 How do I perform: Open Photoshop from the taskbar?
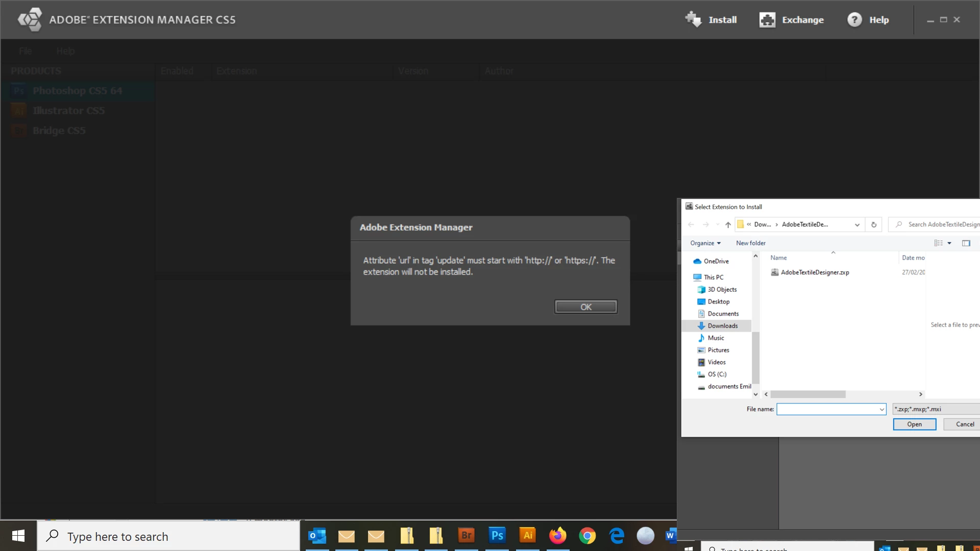click(x=497, y=535)
